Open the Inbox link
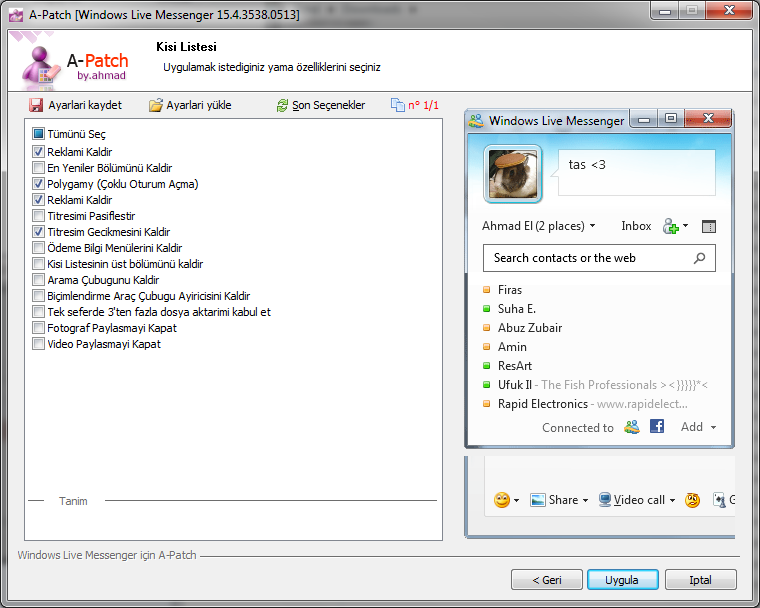 [x=636, y=226]
